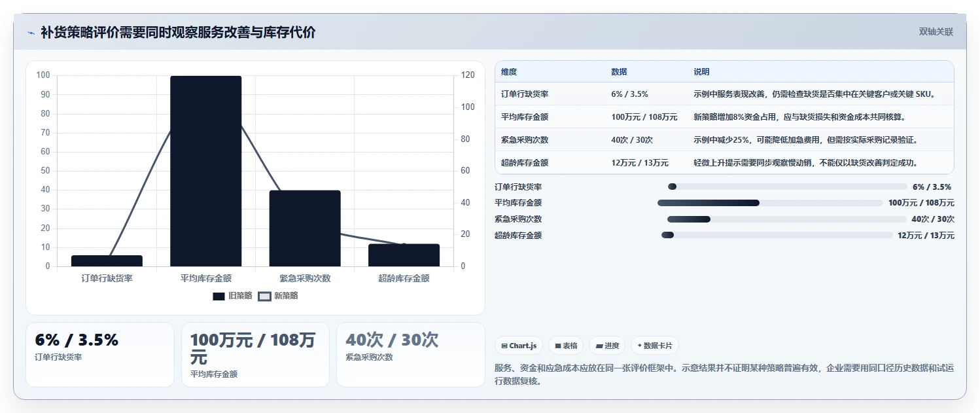Click the 双轴关联 label in header
This screenshot has width=980, height=413.
[x=936, y=32]
